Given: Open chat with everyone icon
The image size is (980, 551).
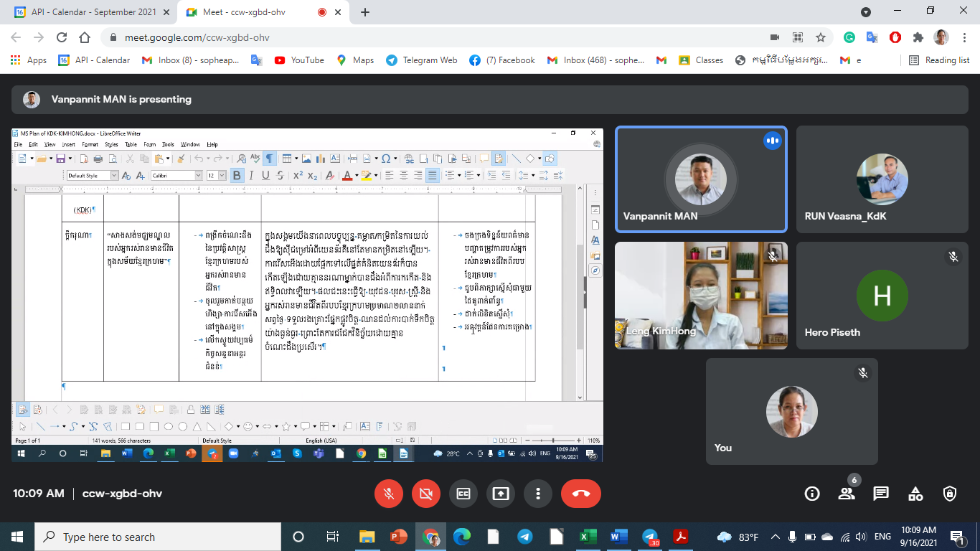Looking at the screenshot, I should click(881, 494).
